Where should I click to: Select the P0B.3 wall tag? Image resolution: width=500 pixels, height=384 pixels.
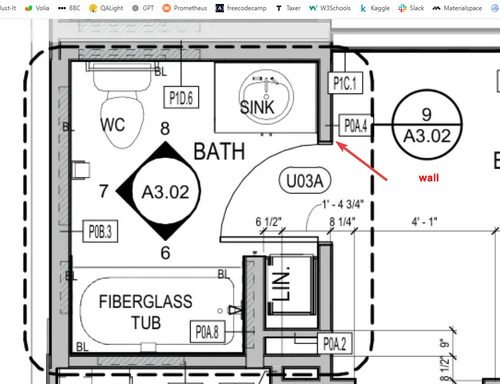pos(100,231)
